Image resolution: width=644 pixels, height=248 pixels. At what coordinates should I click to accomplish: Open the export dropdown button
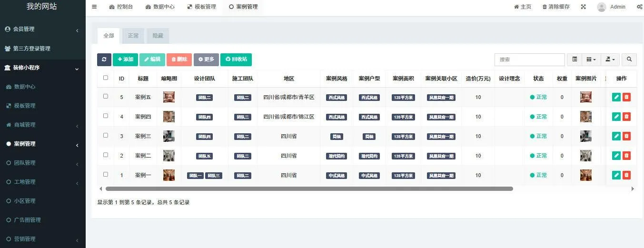click(610, 60)
